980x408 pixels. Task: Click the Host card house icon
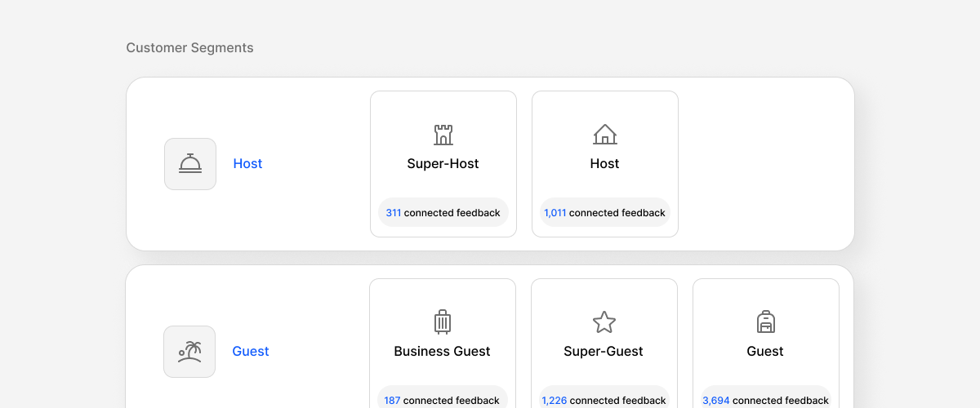click(x=604, y=135)
